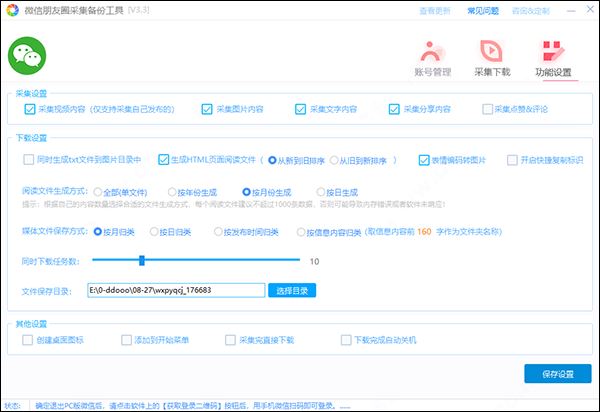Click the top-right link next to 常见问题

tap(531, 11)
